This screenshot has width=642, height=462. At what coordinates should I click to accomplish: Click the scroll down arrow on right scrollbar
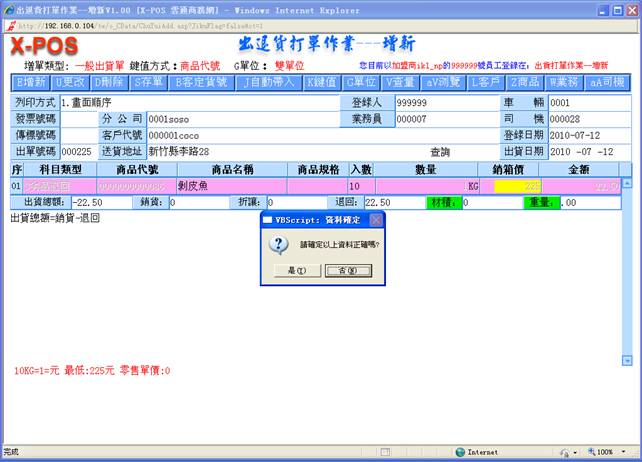[628, 360]
